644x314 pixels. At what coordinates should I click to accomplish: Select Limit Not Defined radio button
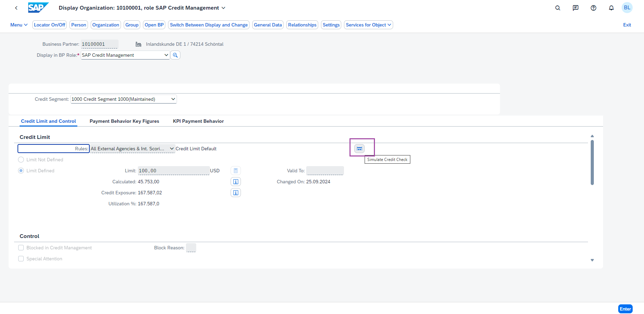tap(21, 160)
